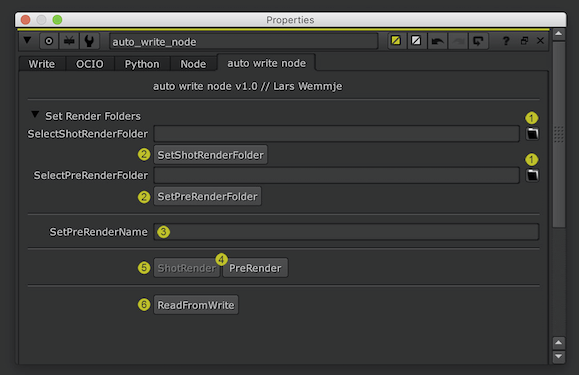The image size is (579, 375).
Task: Click the SetPreRenderFolder button
Action: pos(208,196)
